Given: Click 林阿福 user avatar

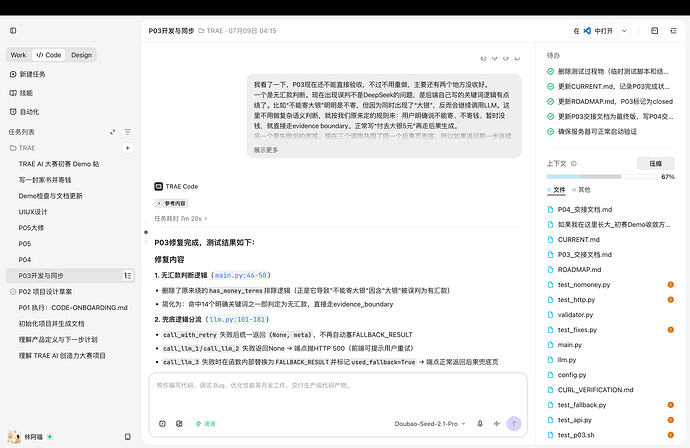Looking at the screenshot, I should point(15,436).
